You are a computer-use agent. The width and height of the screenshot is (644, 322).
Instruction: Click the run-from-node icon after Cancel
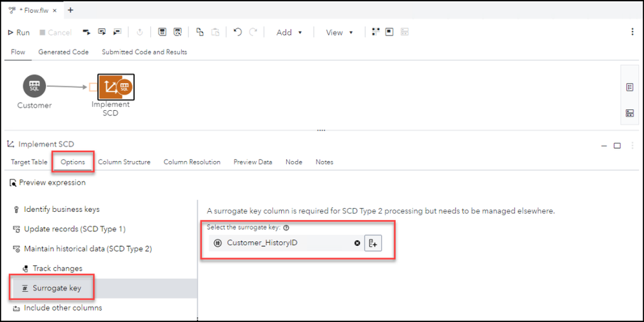pyautogui.click(x=86, y=32)
